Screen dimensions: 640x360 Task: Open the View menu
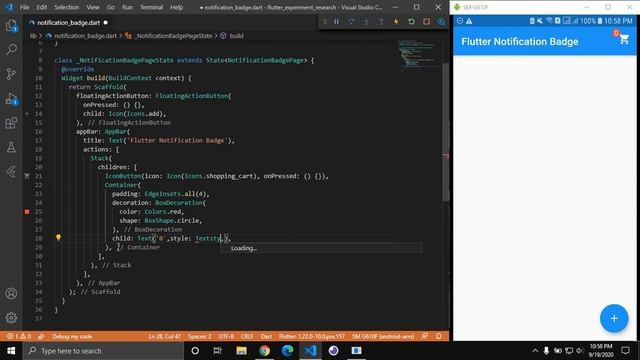(x=93, y=7)
